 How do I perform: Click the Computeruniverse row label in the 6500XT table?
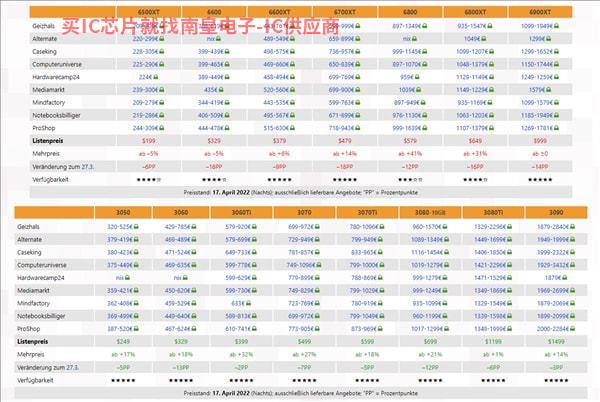(x=57, y=64)
